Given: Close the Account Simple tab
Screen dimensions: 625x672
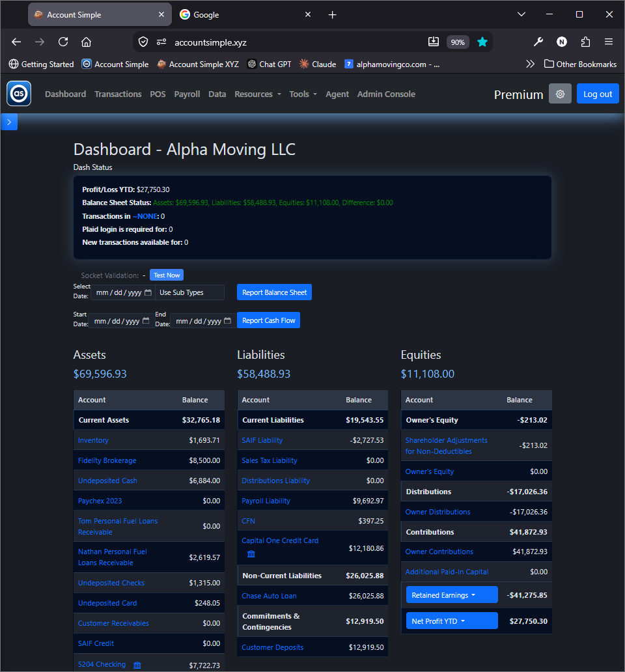Looking at the screenshot, I should tap(161, 14).
